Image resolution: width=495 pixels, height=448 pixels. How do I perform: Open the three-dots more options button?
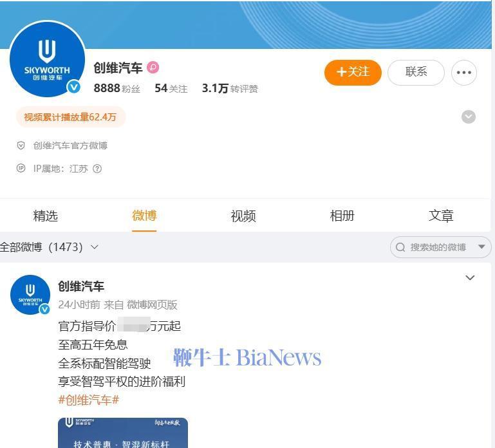463,73
